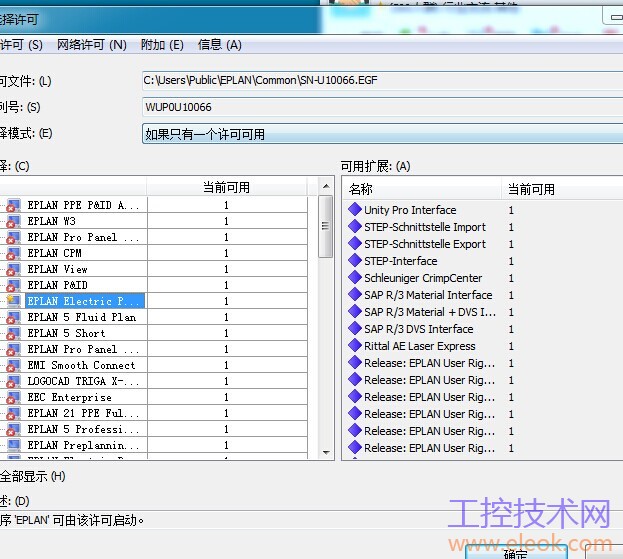Select the EPLAN P&ID row text
The height and width of the screenshot is (559, 623).
pos(57,285)
